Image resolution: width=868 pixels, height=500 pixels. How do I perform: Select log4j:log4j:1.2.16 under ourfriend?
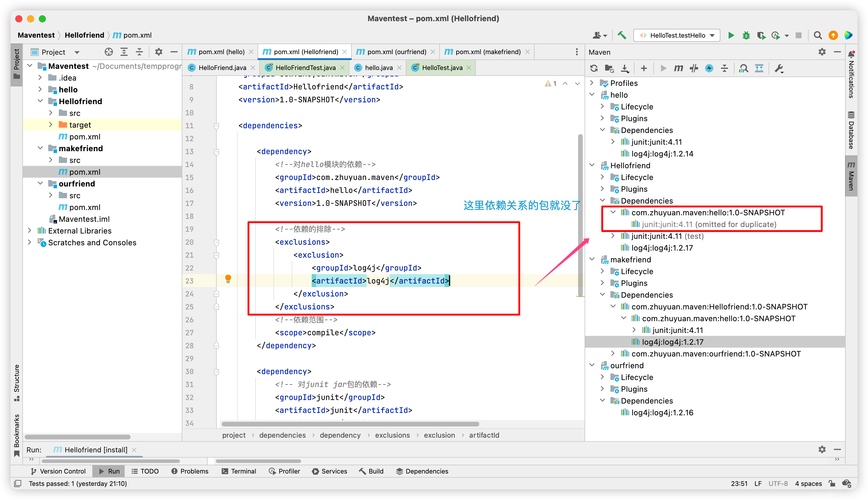[662, 412]
